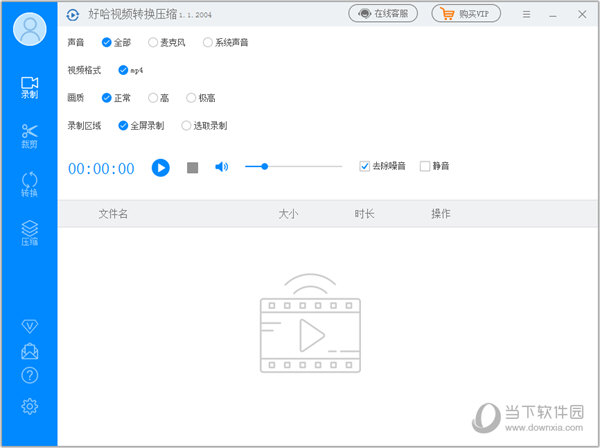This screenshot has height=448, width=600.
Task: Start recording with the blue play button
Action: 160,167
